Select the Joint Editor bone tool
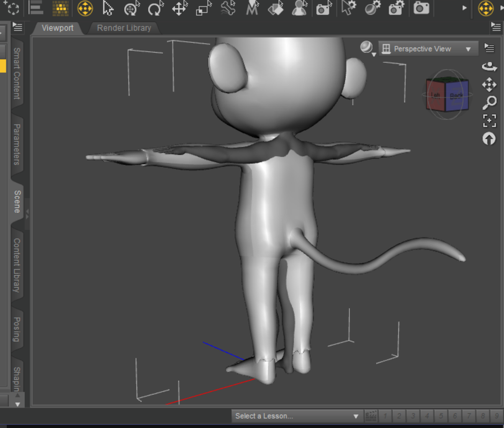The image size is (504, 428). pos(228,9)
